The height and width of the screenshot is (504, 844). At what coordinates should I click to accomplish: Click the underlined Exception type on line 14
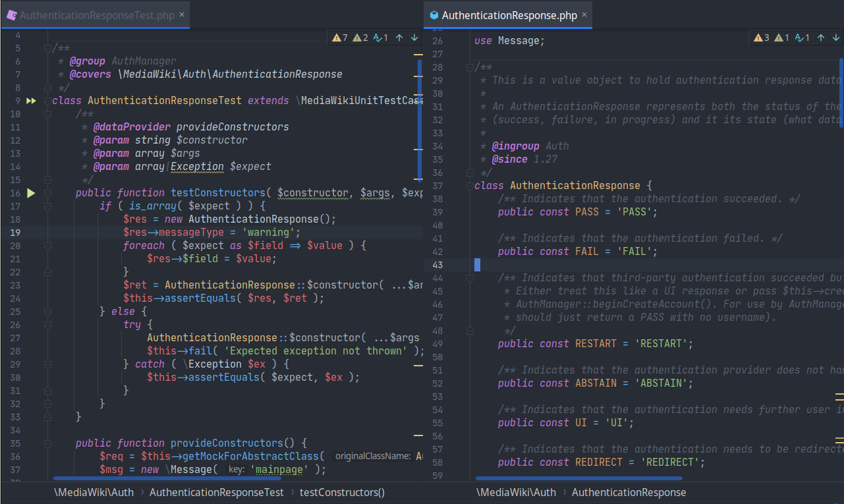[x=197, y=167]
